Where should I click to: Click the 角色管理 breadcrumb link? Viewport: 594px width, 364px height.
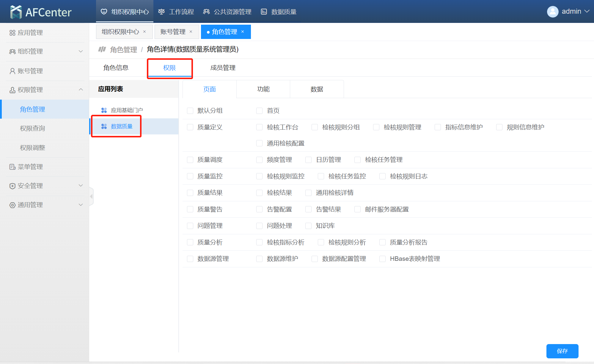point(123,49)
